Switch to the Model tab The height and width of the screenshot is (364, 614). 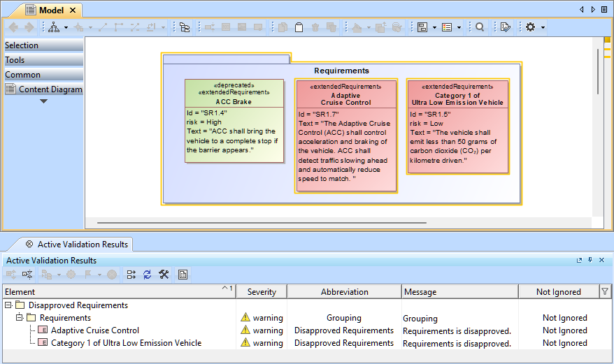click(x=52, y=10)
